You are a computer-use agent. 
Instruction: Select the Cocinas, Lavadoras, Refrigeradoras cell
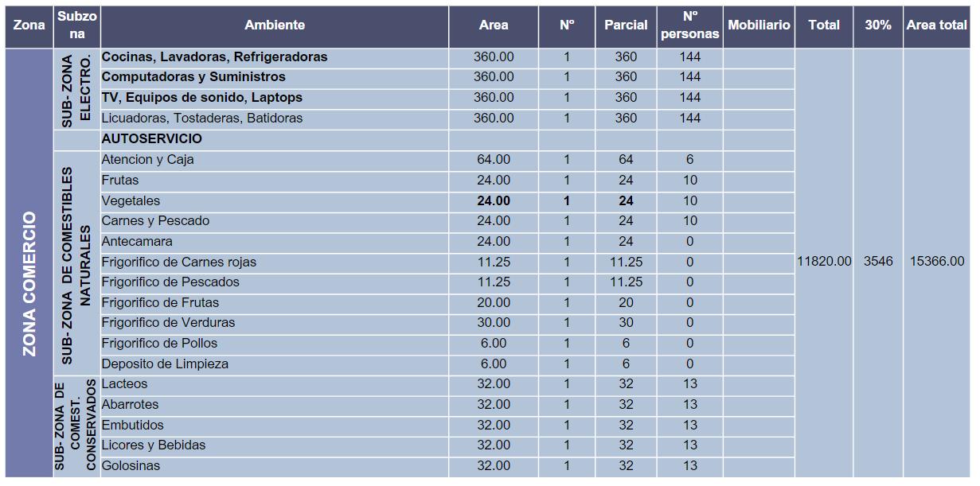(x=275, y=57)
